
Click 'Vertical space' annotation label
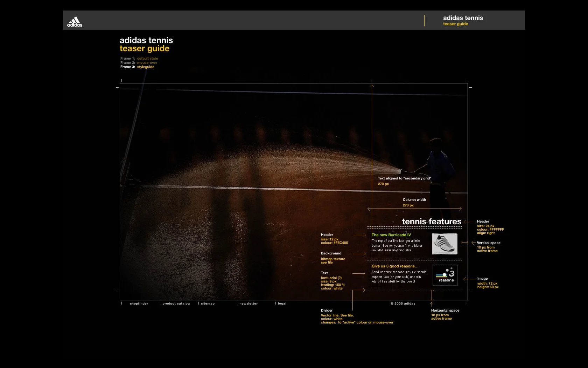coord(489,243)
